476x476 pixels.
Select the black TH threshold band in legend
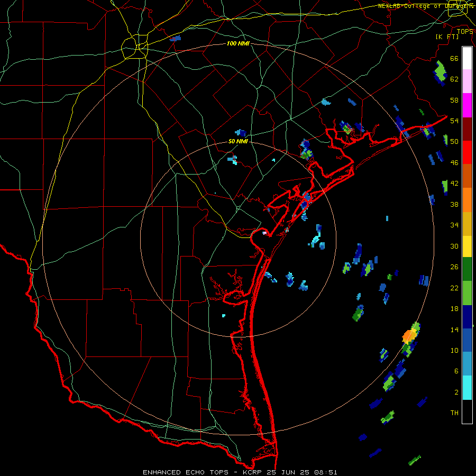tap(467, 411)
